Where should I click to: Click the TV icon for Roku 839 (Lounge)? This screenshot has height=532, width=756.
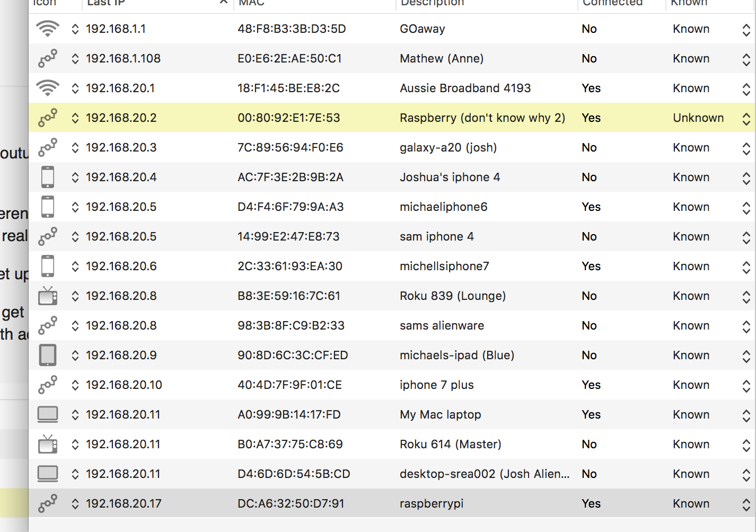[48, 296]
